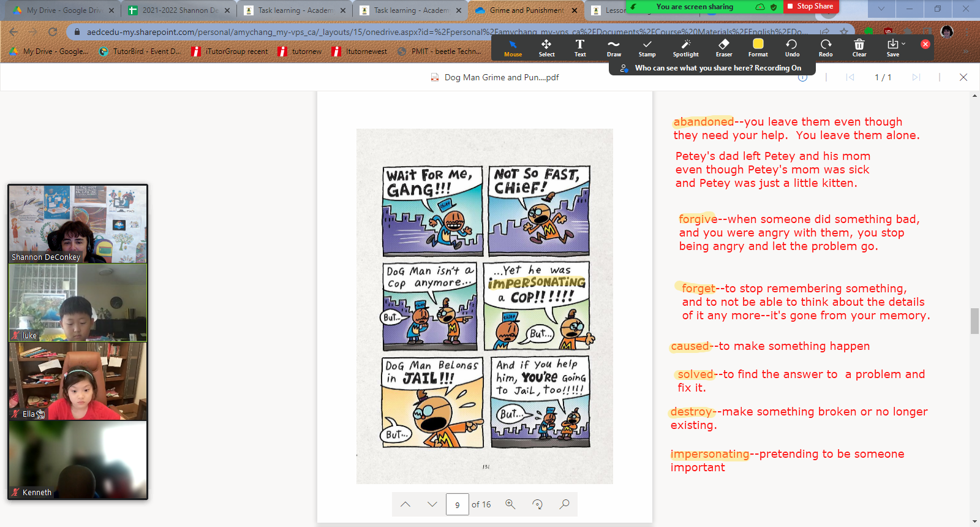
Task: Go back in browser history
Action: [13, 32]
